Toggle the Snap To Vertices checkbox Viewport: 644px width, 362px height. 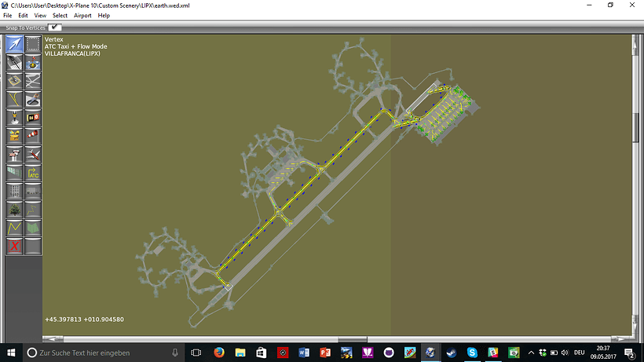[55, 27]
